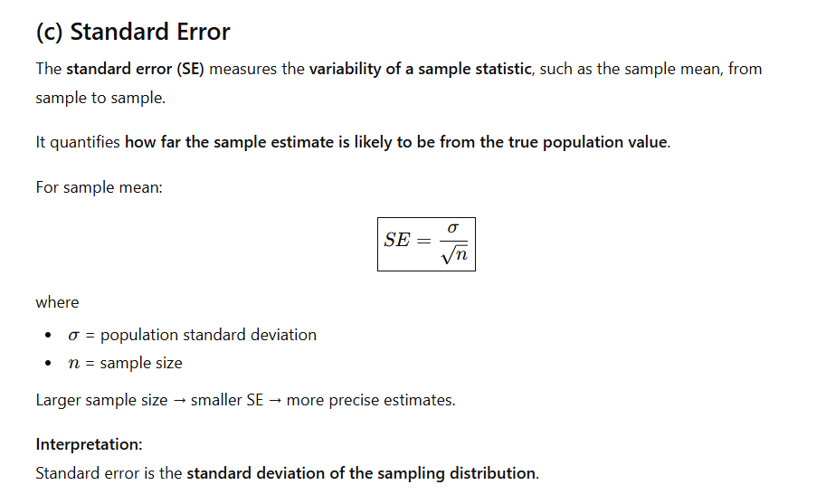Click the "sample size" definition in the second bullet
The width and height of the screenshot is (826, 504).
pyautogui.click(x=140, y=363)
